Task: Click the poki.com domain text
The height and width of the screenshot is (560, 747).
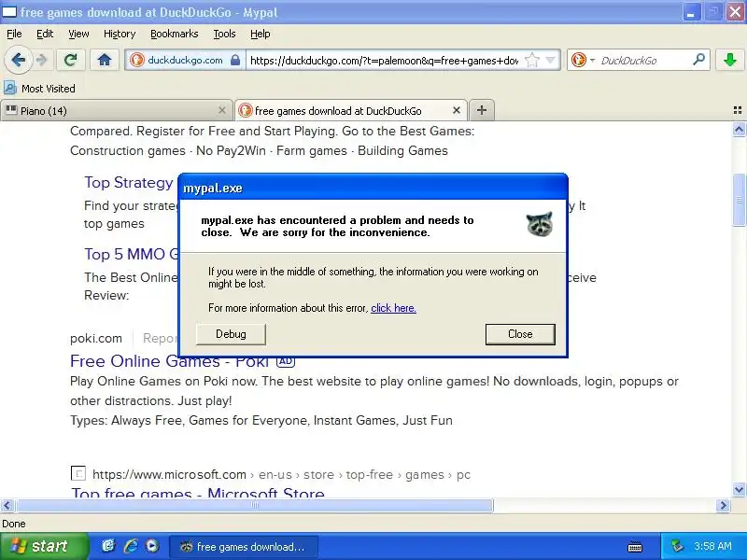Action: 96,339
